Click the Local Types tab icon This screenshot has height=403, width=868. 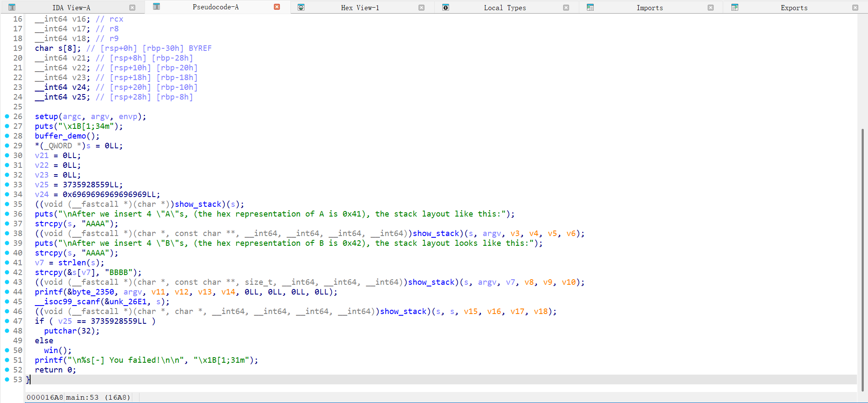coord(446,7)
